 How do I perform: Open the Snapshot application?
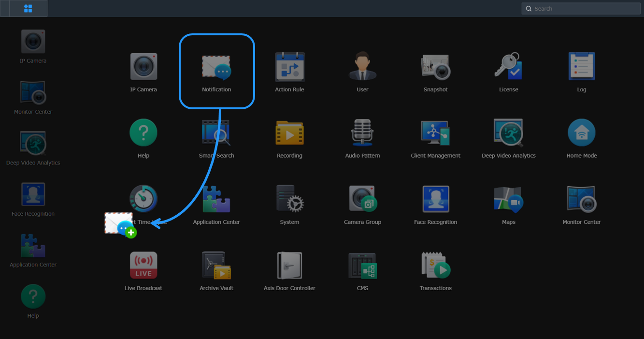coord(435,66)
